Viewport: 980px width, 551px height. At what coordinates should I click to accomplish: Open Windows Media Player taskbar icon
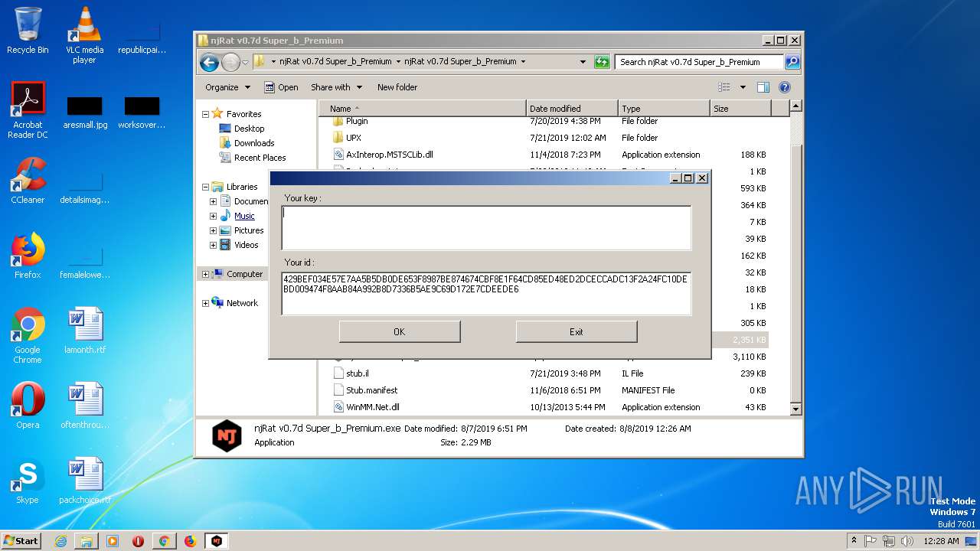113,541
